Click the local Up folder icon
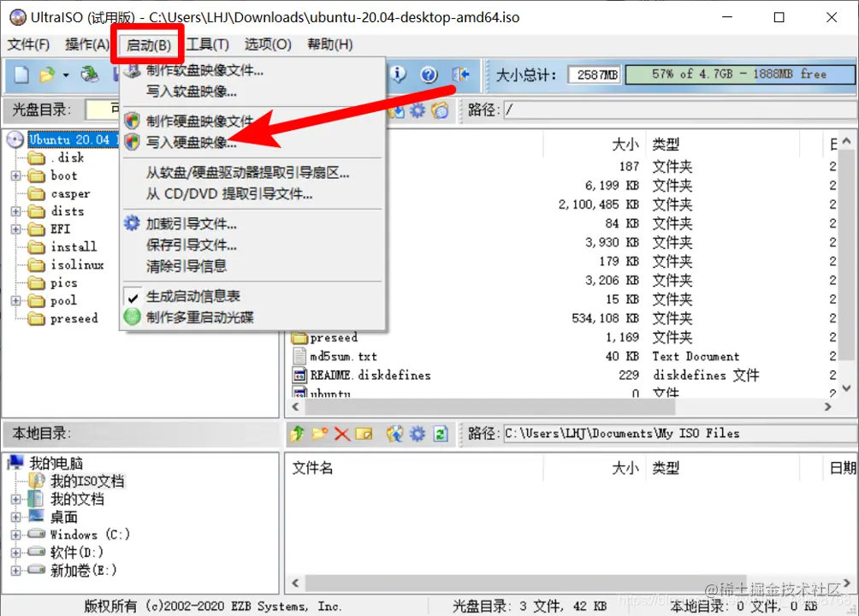Screen dimensions: 859x616 (x=297, y=434)
